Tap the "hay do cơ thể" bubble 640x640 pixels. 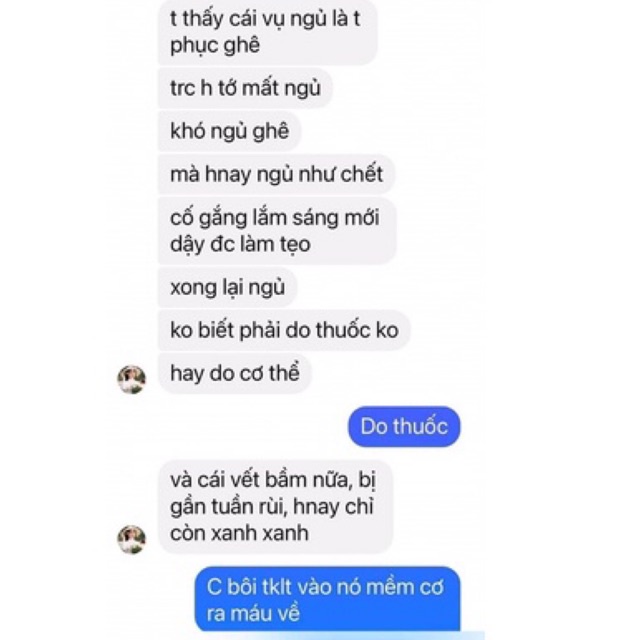pyautogui.click(x=235, y=373)
